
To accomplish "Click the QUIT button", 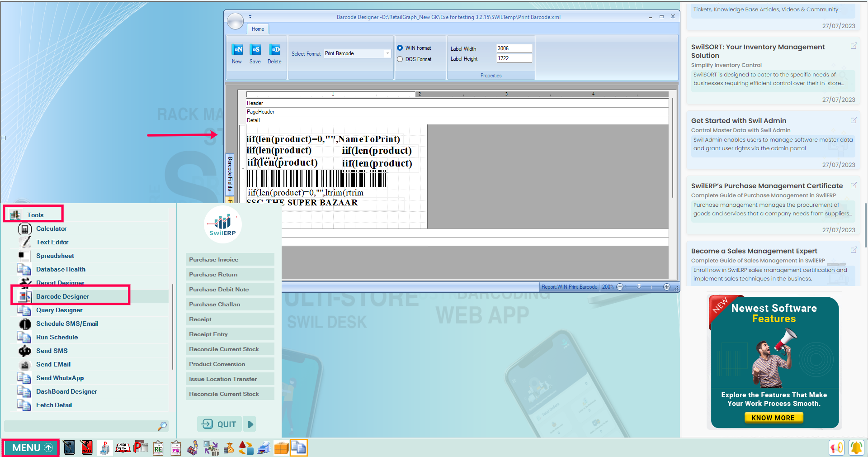I will 220,424.
